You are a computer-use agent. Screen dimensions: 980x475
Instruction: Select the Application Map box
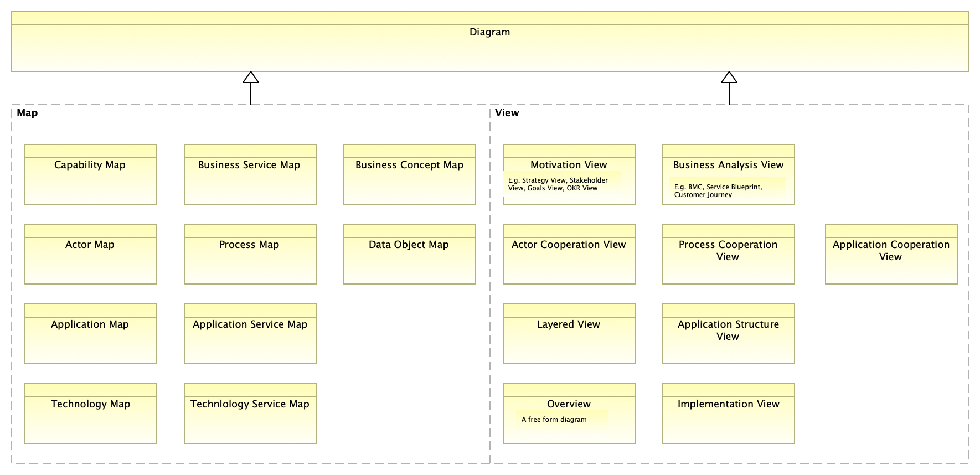click(91, 334)
